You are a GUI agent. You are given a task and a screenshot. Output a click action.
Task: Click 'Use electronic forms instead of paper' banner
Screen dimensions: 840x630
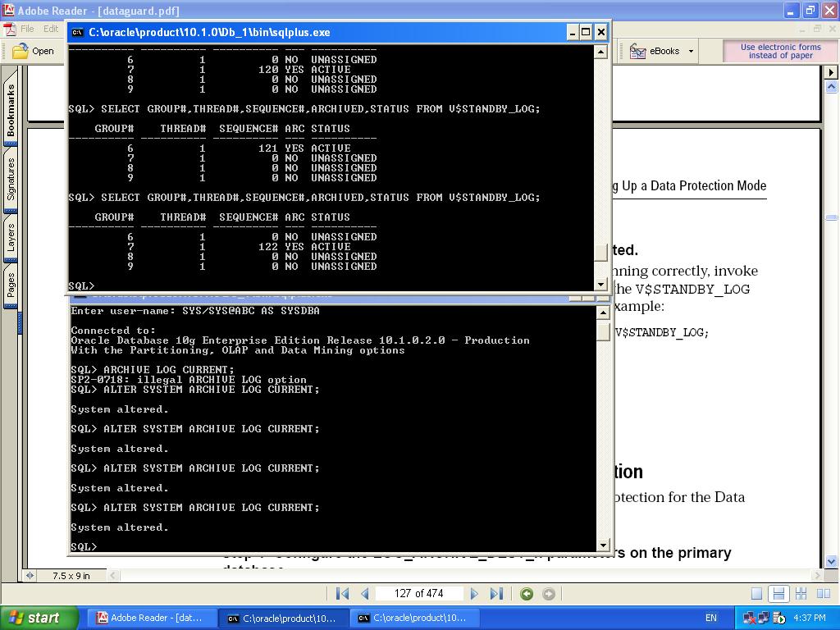(x=780, y=51)
